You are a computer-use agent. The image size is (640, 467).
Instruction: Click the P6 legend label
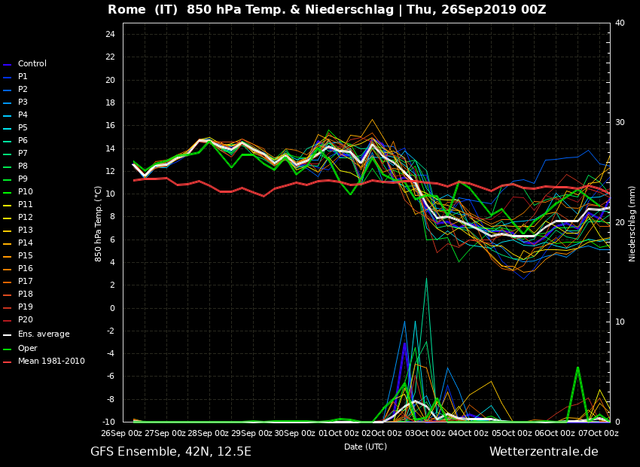tap(22, 140)
